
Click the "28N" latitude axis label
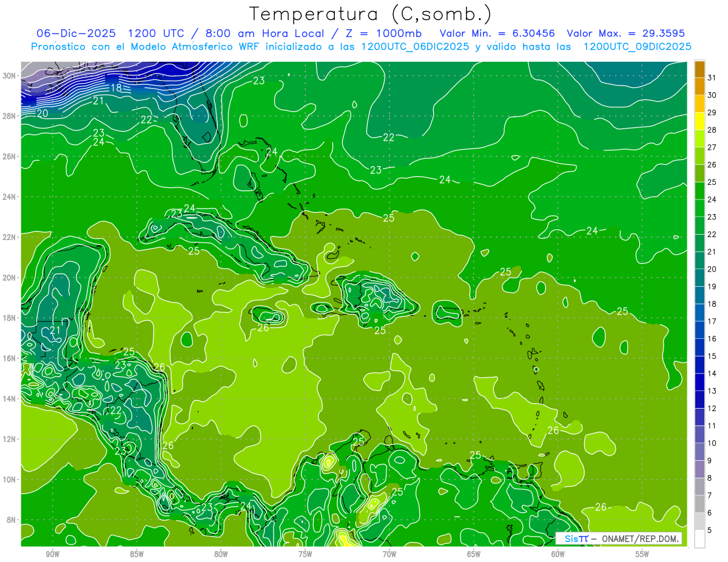[x=10, y=116]
